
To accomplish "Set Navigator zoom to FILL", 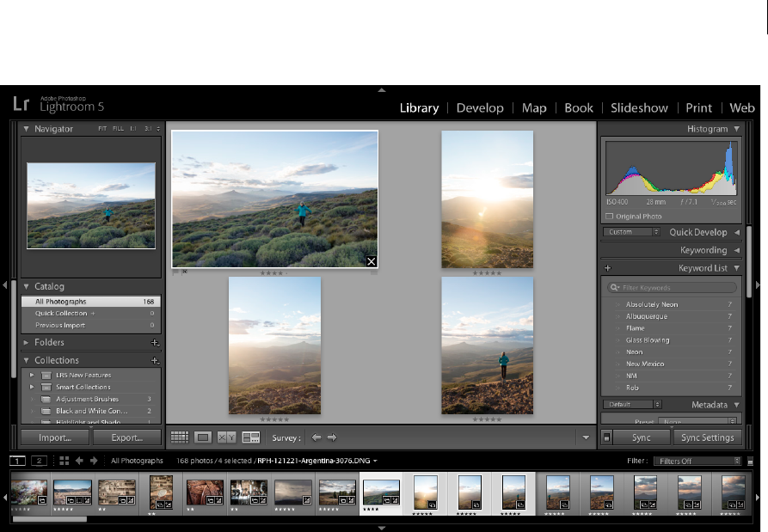I will (x=118, y=129).
